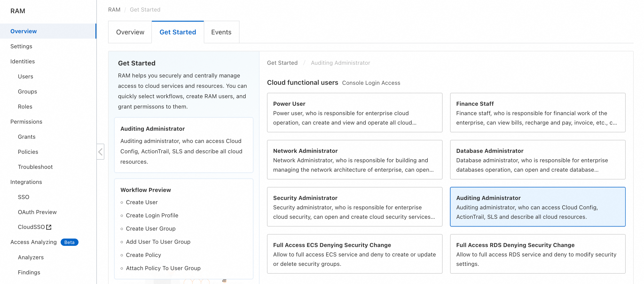This screenshot has height=284, width=644.
Task: Expand the Identities sidebar section
Action: pos(23,61)
